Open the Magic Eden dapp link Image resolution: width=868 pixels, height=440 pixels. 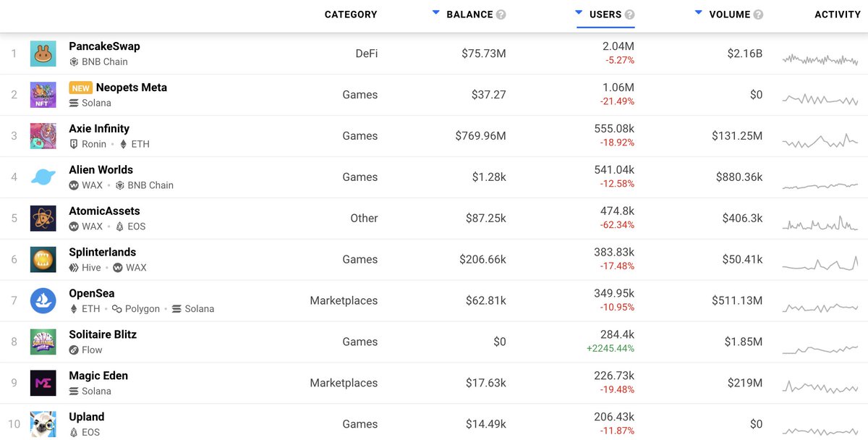pos(98,376)
